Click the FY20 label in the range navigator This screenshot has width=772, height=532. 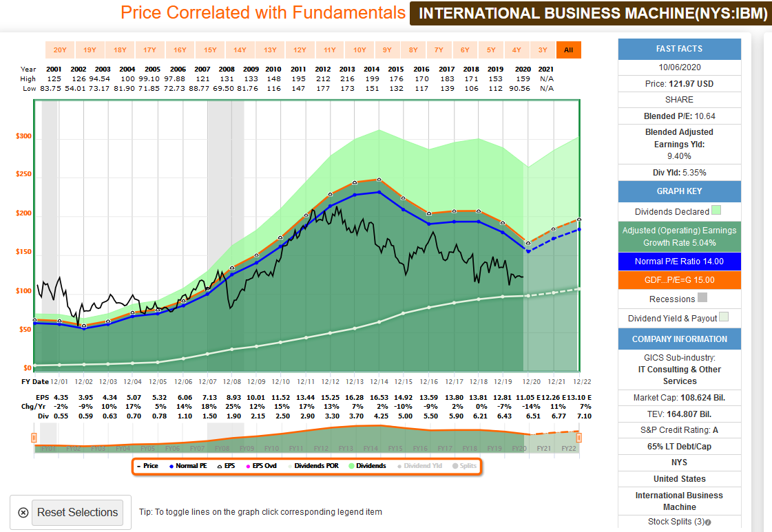coord(519,448)
